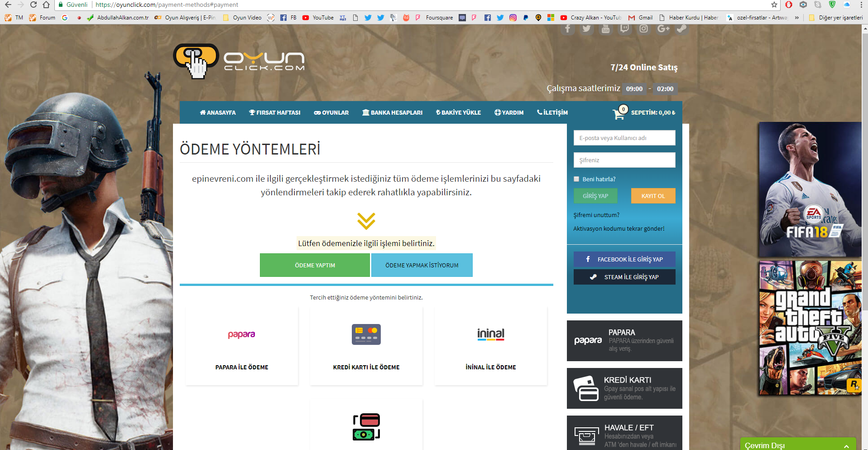Click the SEPETİM: 0,00 cart total
The width and height of the screenshot is (868, 450).
(x=653, y=112)
